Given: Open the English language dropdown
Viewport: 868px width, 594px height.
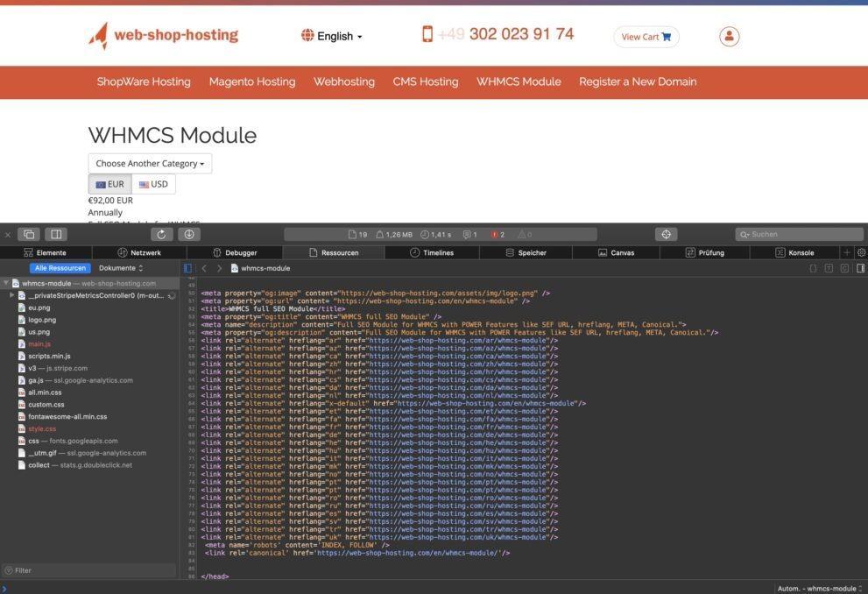Looking at the screenshot, I should coord(332,36).
